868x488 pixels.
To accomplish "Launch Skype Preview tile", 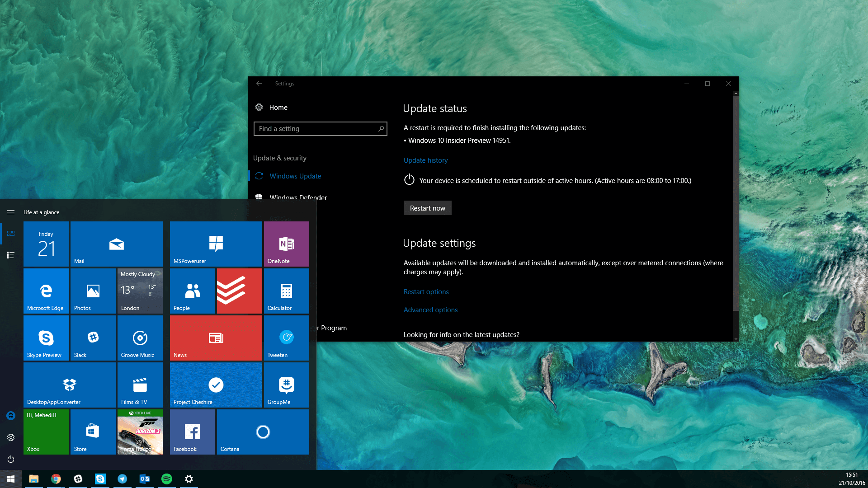I will pyautogui.click(x=46, y=338).
